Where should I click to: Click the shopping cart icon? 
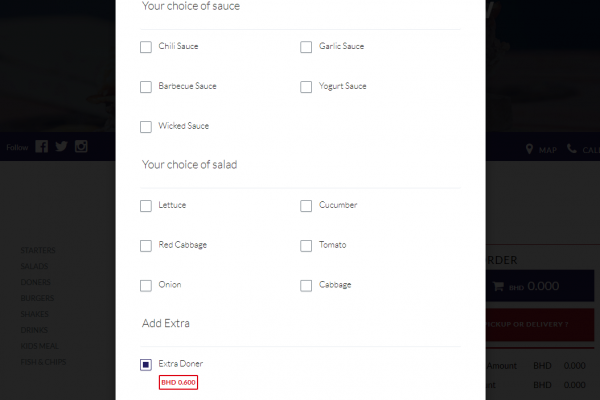(x=498, y=286)
